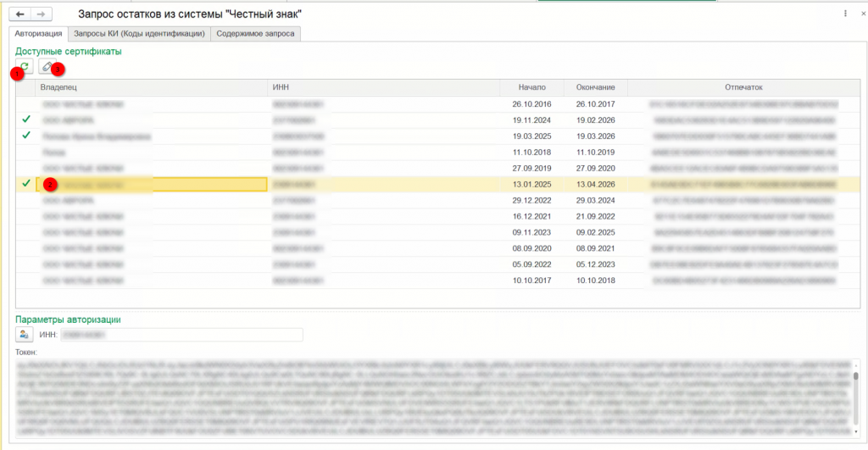Viewport: 868px width, 450px height.
Task: Select the start date 10.10.2017
Action: (x=532, y=281)
